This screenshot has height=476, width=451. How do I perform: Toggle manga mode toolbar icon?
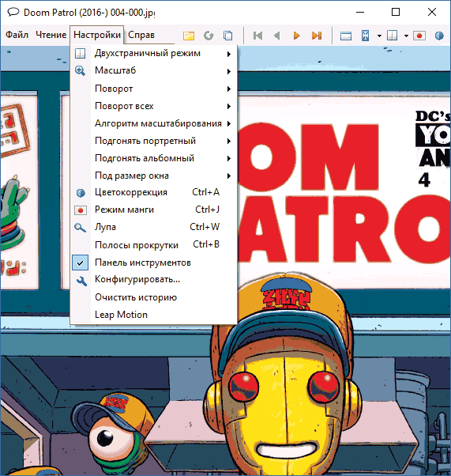[x=419, y=36]
